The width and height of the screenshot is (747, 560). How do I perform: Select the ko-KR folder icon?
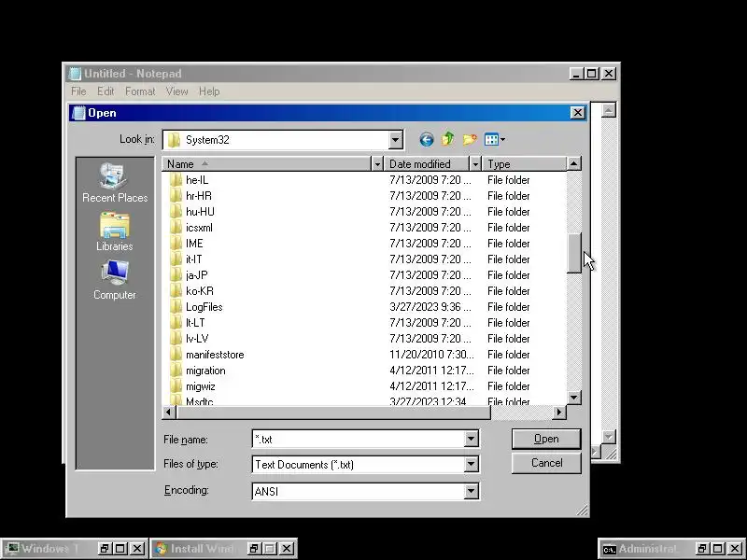[176, 291]
